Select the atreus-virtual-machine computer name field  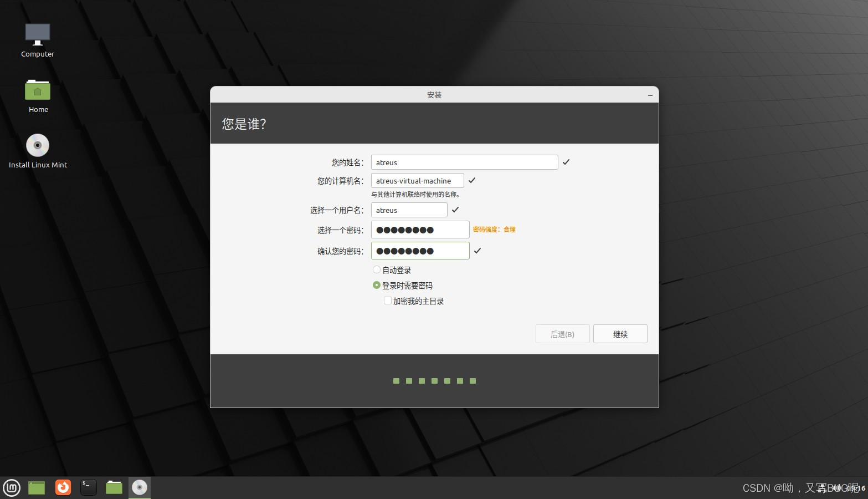click(417, 180)
